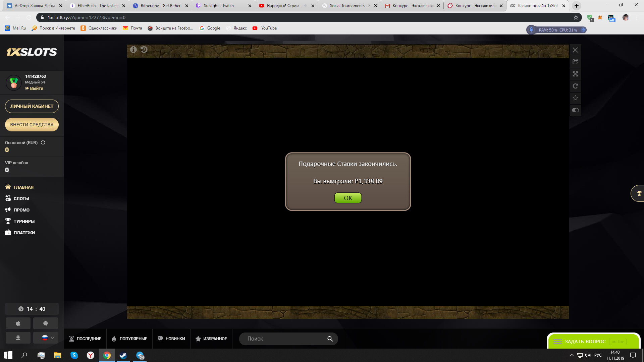Click the Apple app download icon
The height and width of the screenshot is (362, 644).
(x=18, y=323)
